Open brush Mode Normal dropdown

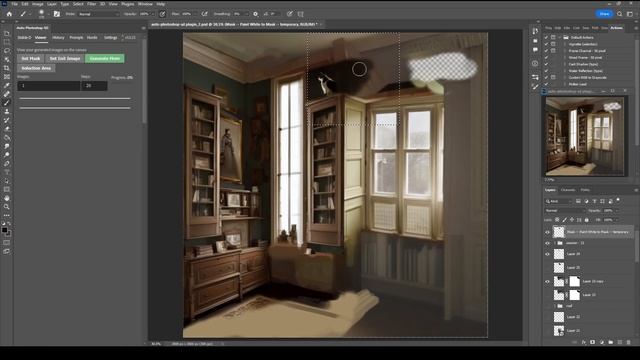pos(98,14)
